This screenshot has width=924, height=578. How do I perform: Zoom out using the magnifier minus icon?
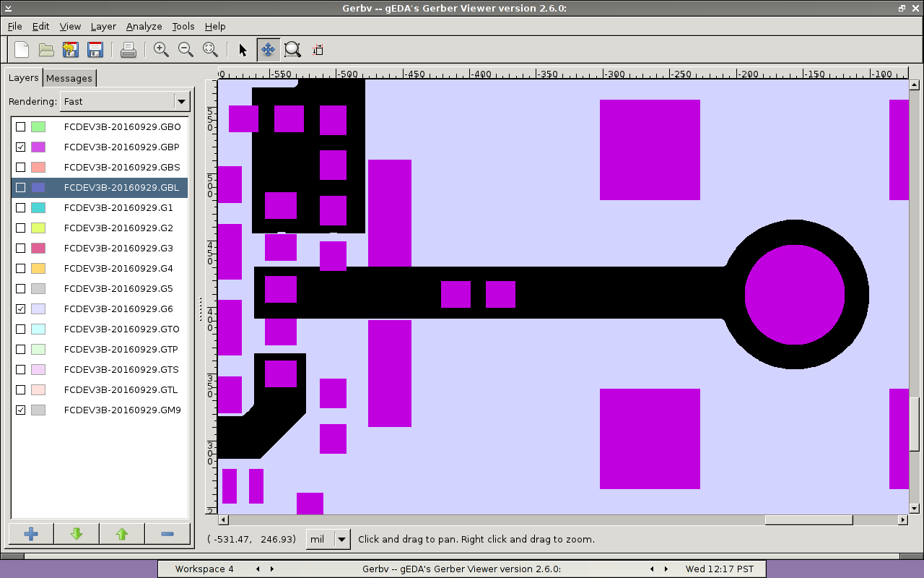[x=186, y=50]
